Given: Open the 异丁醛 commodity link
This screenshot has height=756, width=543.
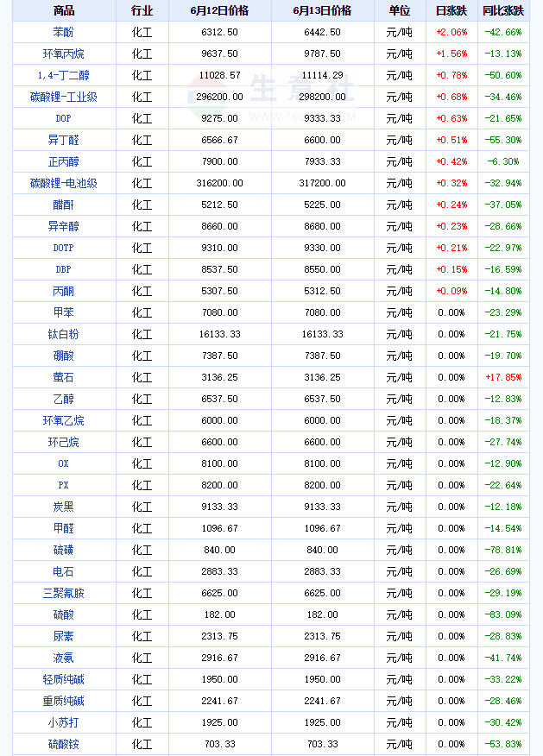Looking at the screenshot, I should [x=63, y=141].
